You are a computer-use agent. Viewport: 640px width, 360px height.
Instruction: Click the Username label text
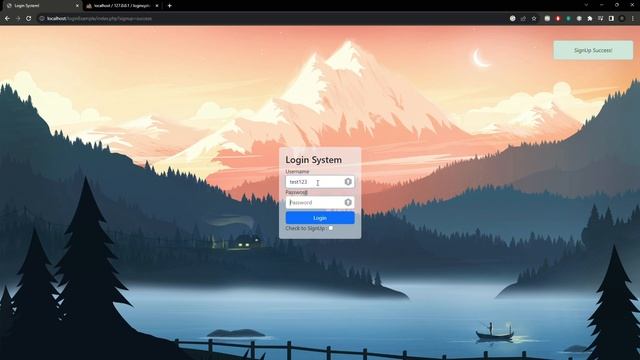pos(297,171)
